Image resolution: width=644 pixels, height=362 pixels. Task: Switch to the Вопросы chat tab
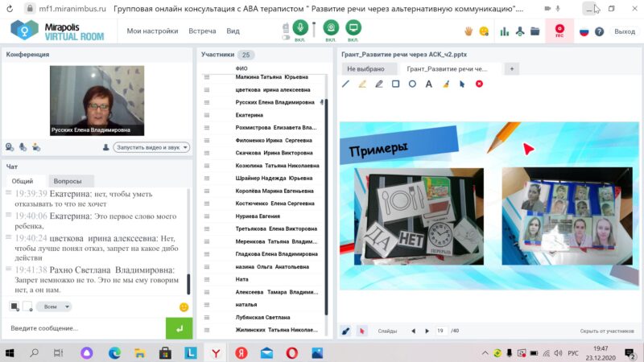pos(68,181)
